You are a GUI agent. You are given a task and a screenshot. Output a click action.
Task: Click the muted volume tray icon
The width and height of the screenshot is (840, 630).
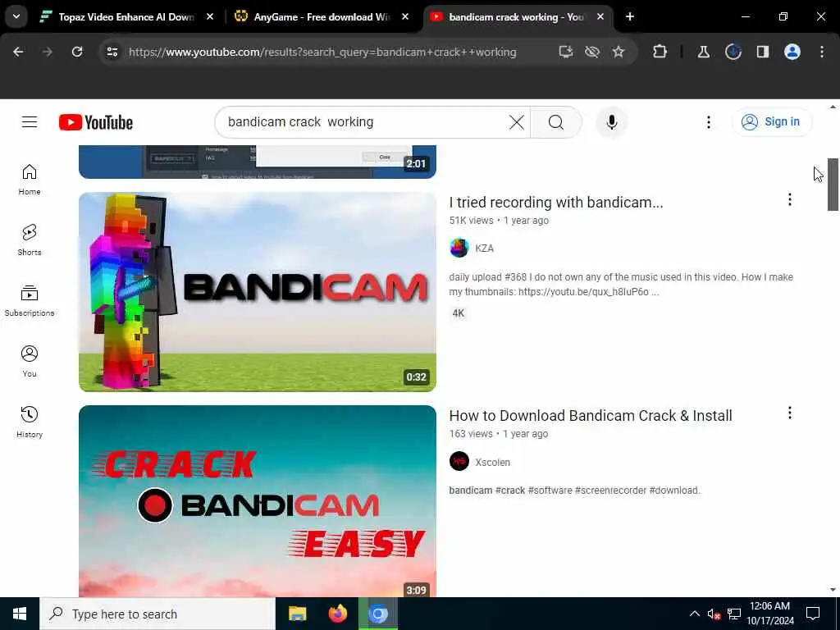(x=714, y=614)
